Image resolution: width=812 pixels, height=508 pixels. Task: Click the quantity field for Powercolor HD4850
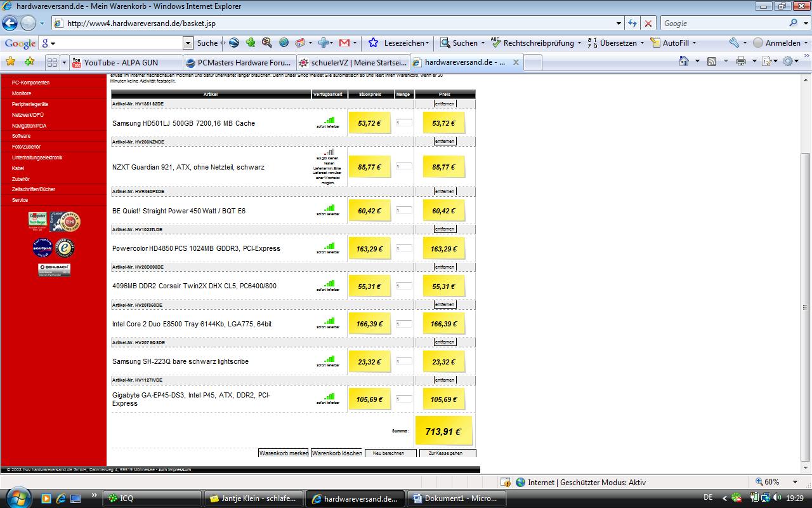tap(403, 248)
